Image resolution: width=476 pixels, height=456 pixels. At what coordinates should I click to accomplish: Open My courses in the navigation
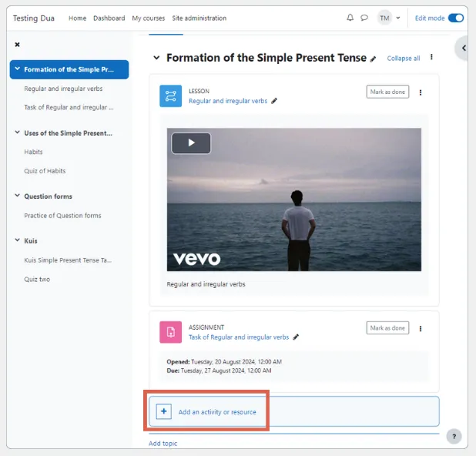click(x=148, y=18)
